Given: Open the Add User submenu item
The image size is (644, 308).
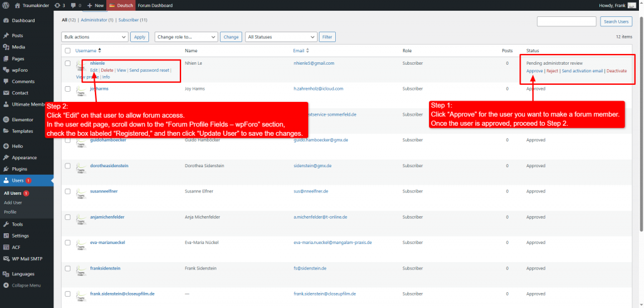Looking at the screenshot, I should point(13,202).
